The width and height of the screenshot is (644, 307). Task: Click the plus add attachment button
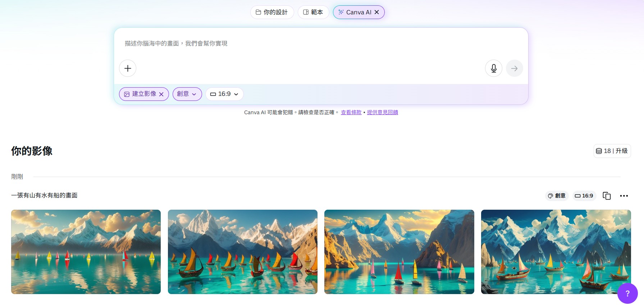tap(128, 68)
